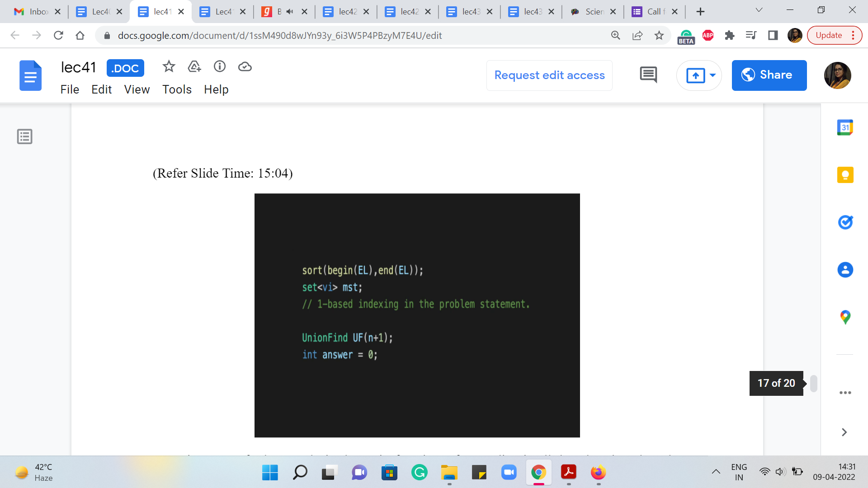Show the document outline panel
Viewport: 868px width, 488px height.
click(x=24, y=136)
